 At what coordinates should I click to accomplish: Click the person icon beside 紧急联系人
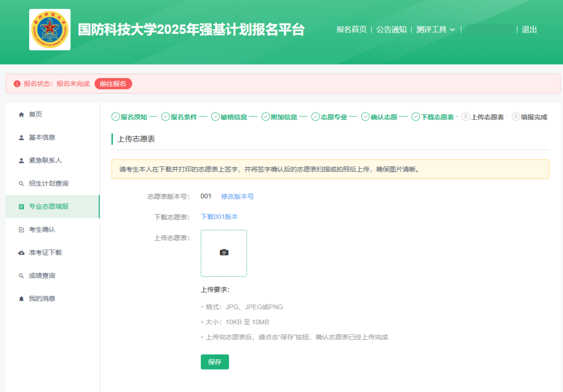tap(21, 161)
